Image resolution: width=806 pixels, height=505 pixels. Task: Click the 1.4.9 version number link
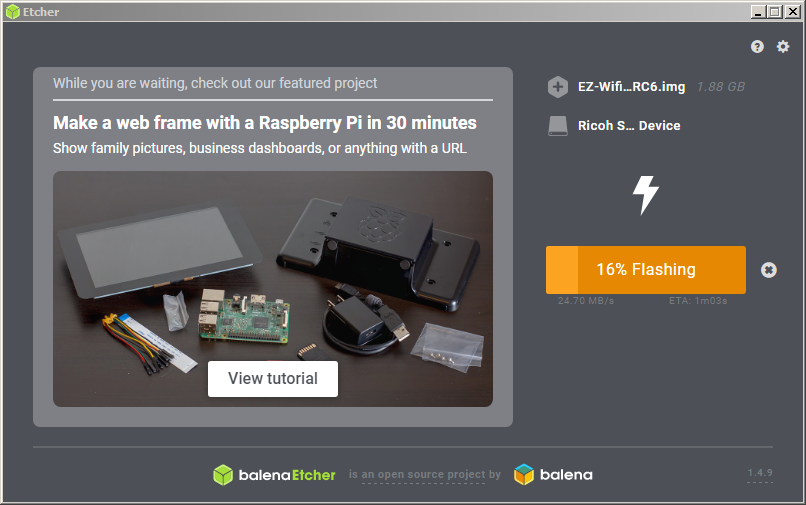pos(760,473)
